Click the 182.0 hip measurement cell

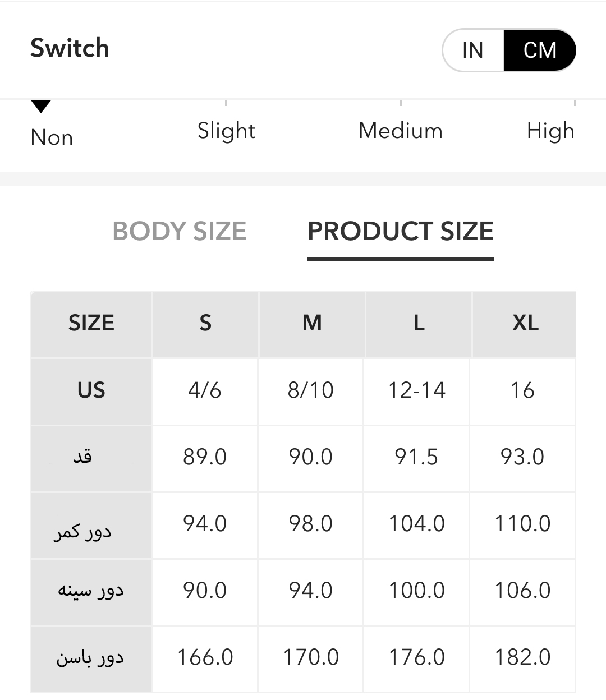pos(522,657)
